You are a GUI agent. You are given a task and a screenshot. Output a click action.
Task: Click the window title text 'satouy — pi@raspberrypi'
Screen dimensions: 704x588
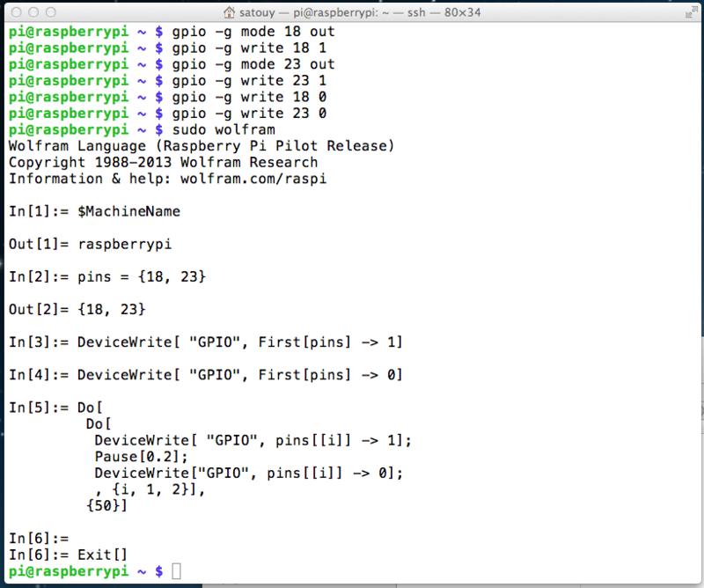tap(308, 12)
